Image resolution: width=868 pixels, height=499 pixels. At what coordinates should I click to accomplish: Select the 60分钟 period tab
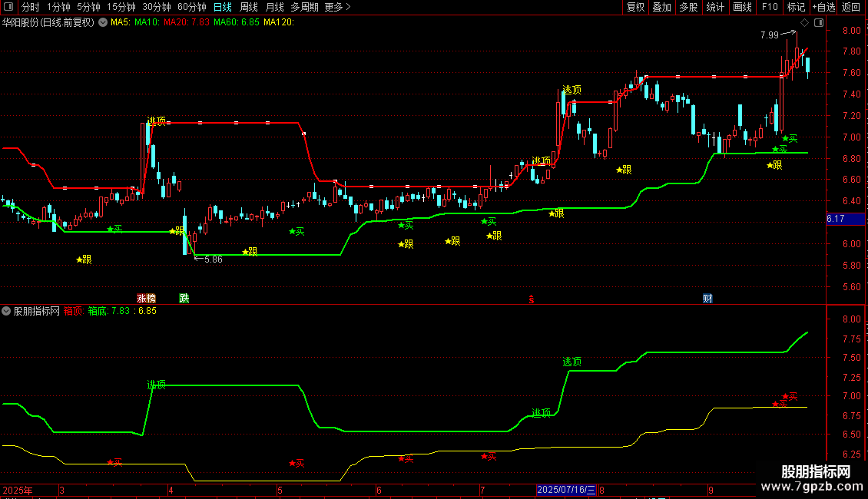pyautogui.click(x=192, y=7)
